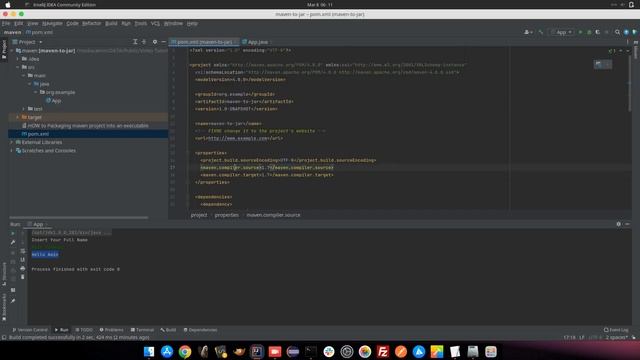
Task: Select the App tab in Run panel
Action: pyautogui.click(x=37, y=224)
